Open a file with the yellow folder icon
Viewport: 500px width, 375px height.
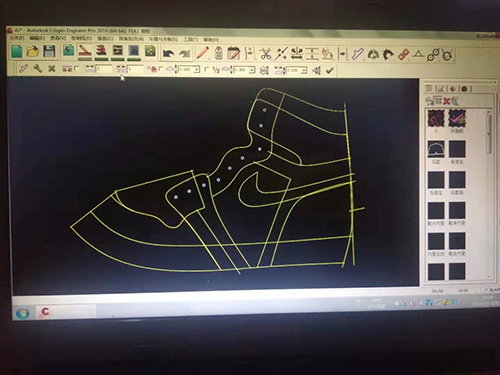point(33,51)
